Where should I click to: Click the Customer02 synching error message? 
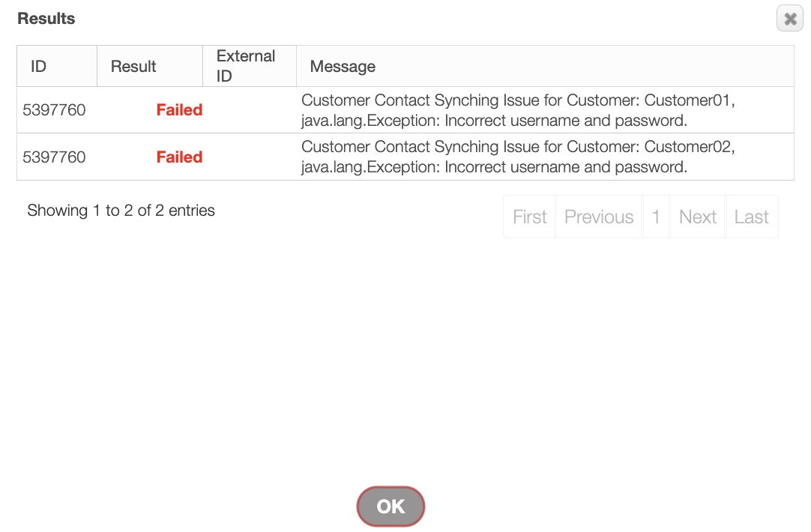517,157
